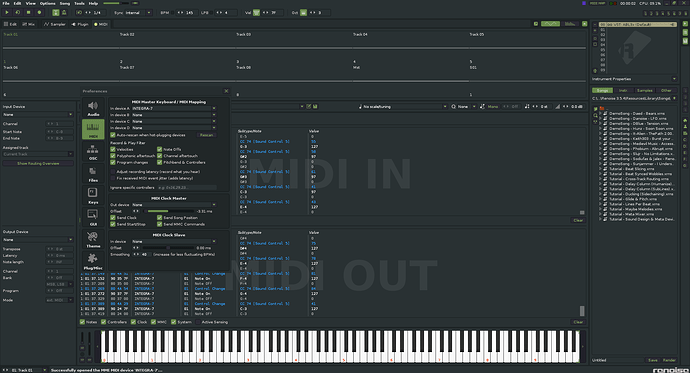Open the Files preferences section
690x373 pixels.
coord(93,173)
